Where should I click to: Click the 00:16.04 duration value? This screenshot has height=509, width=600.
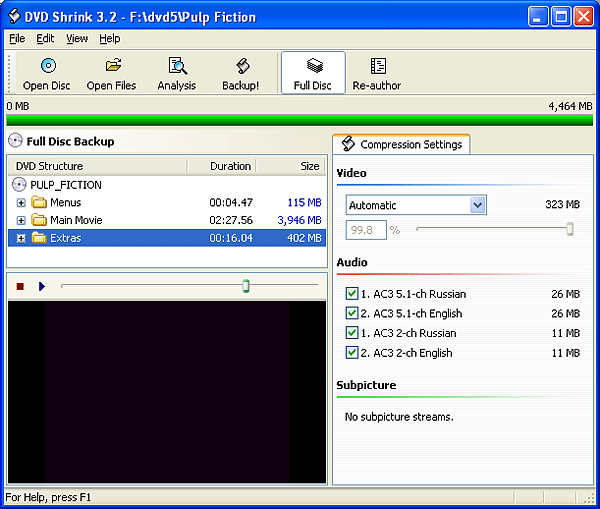231,238
